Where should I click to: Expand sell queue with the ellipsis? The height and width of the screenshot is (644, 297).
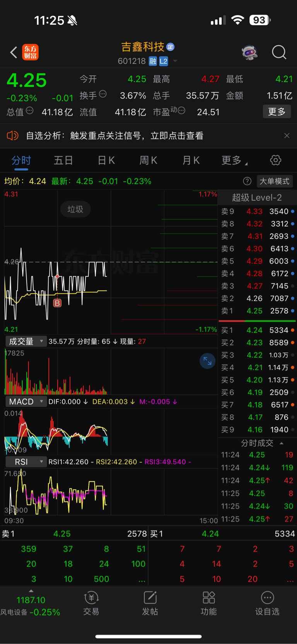142,579
